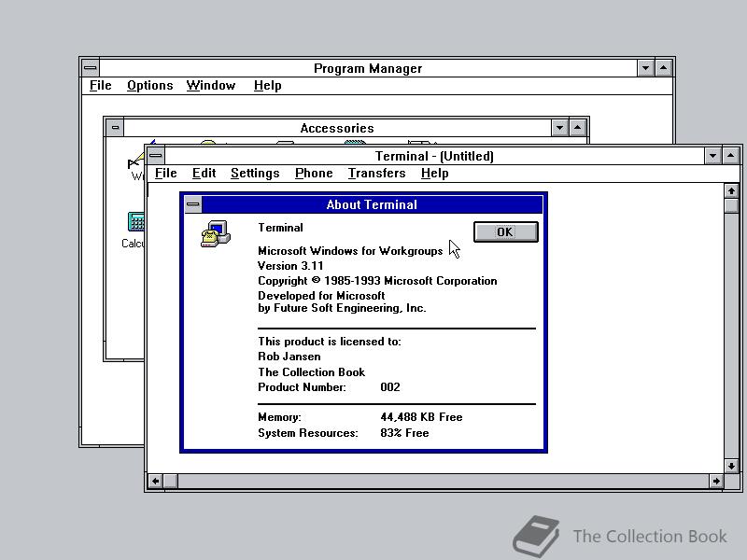Click Terminal horizontal scrollbar left arrow

pyautogui.click(x=155, y=482)
